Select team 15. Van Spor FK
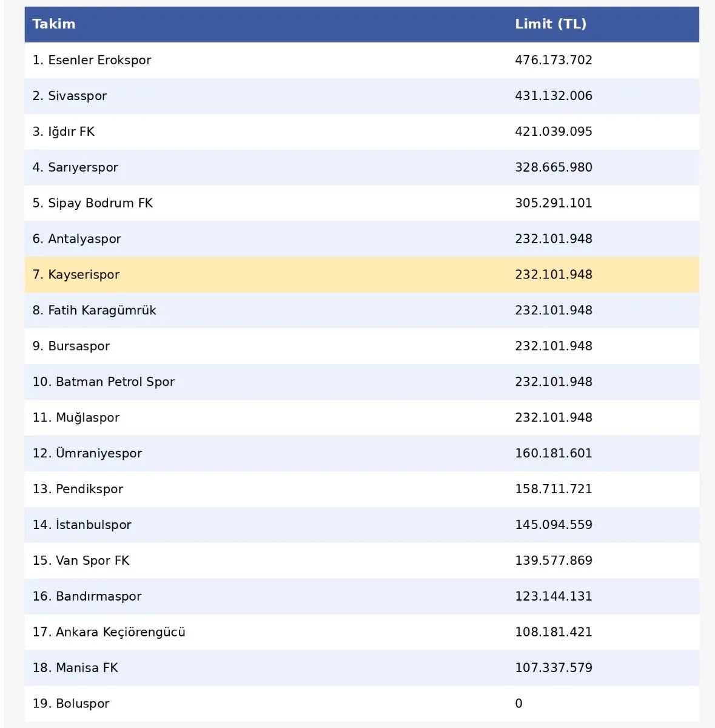 tap(81, 561)
